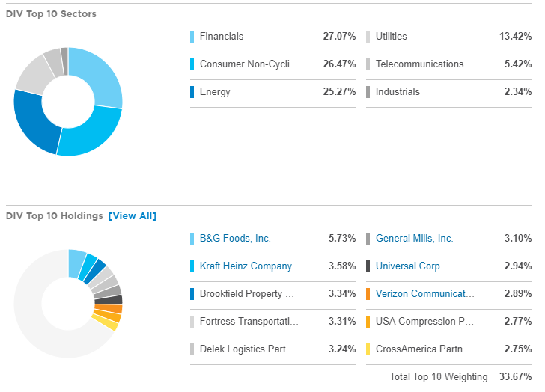Screen dimensions: 545x392
Task: Click the 3.34% Brookfield value
Action: click(x=342, y=294)
